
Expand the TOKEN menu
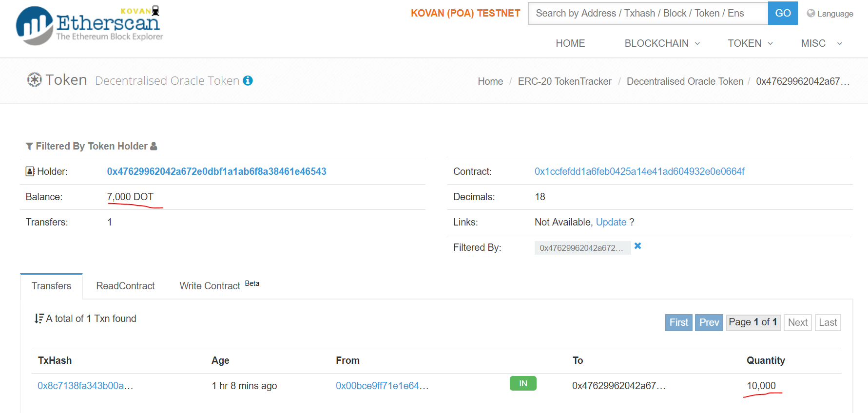coord(751,43)
